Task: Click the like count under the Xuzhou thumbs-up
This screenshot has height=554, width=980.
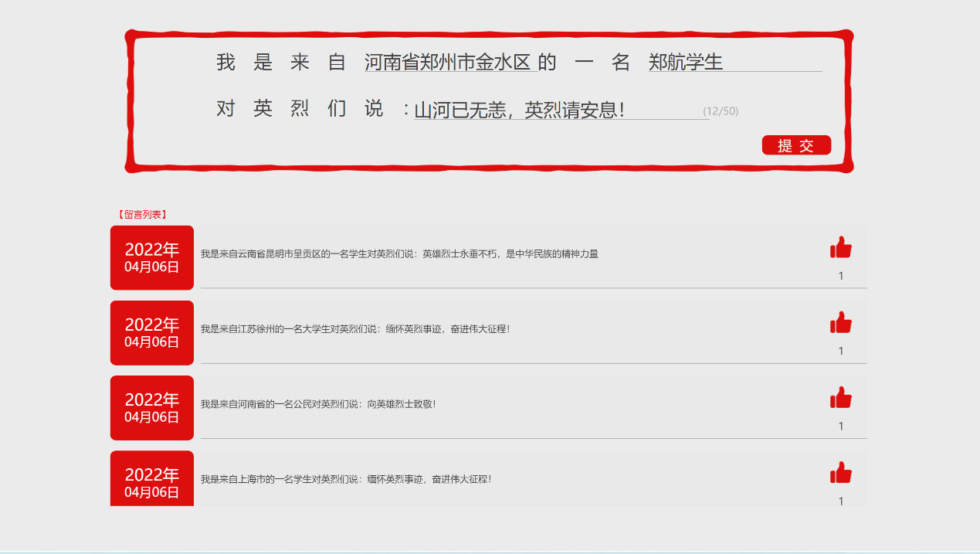Action: tap(841, 351)
